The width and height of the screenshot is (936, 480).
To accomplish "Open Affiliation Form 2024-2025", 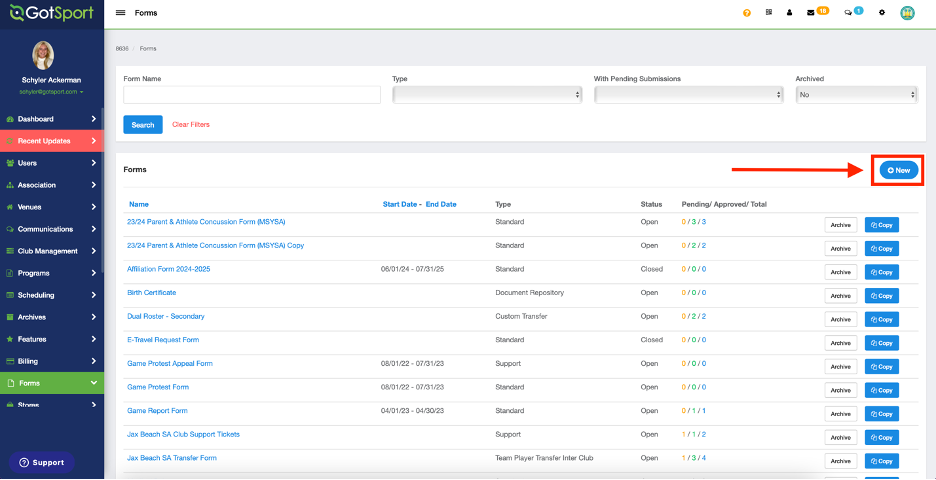I will 169,269.
